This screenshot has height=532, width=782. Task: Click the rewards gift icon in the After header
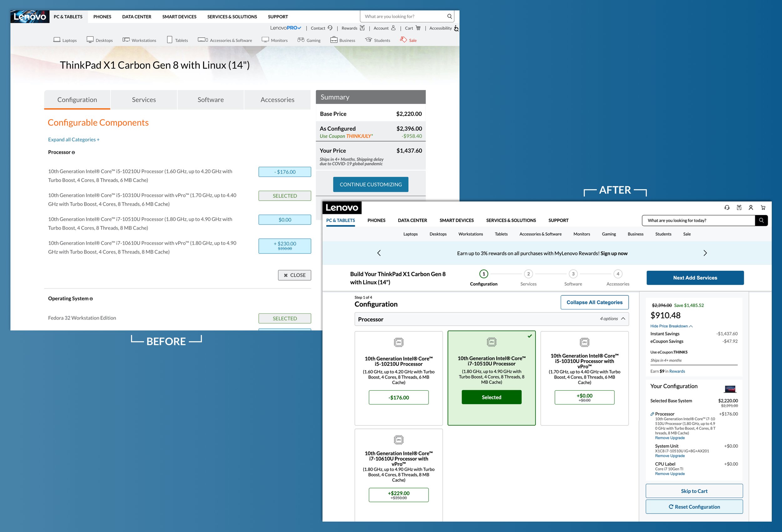(x=739, y=208)
